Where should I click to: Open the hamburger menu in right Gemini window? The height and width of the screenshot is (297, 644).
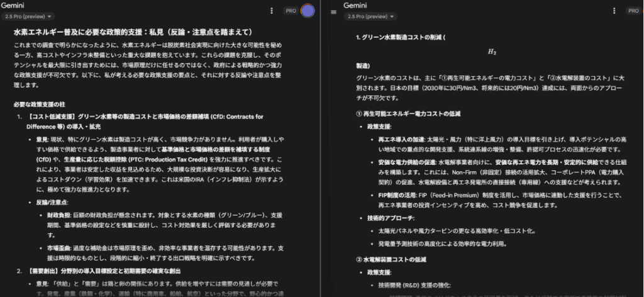click(x=333, y=12)
